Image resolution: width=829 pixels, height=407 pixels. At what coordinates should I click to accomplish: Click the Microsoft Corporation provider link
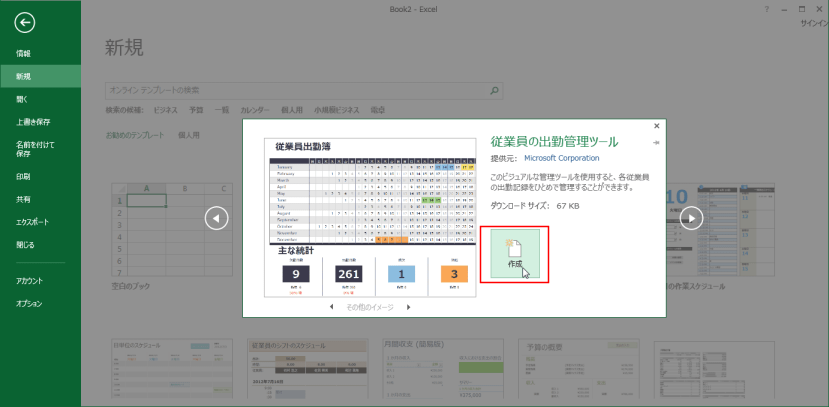pos(562,158)
